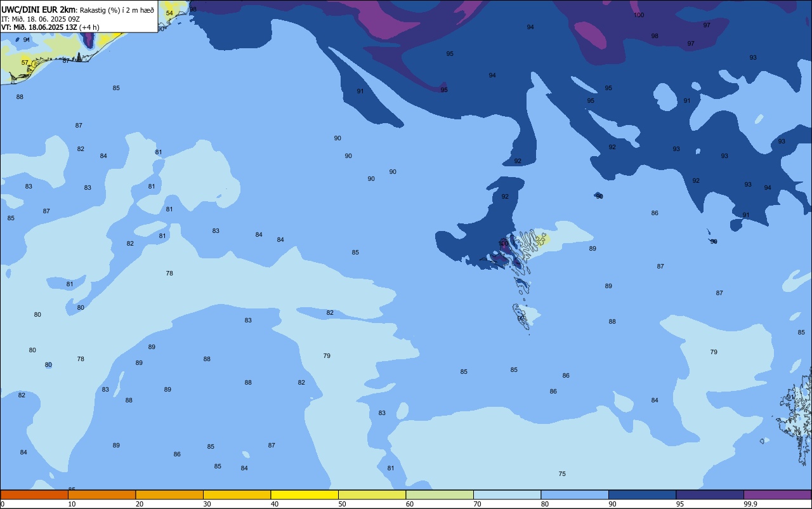This screenshot has height=509, width=812.
Task: Click the light green 60–70 legend swatch
Action: [x=440, y=494]
